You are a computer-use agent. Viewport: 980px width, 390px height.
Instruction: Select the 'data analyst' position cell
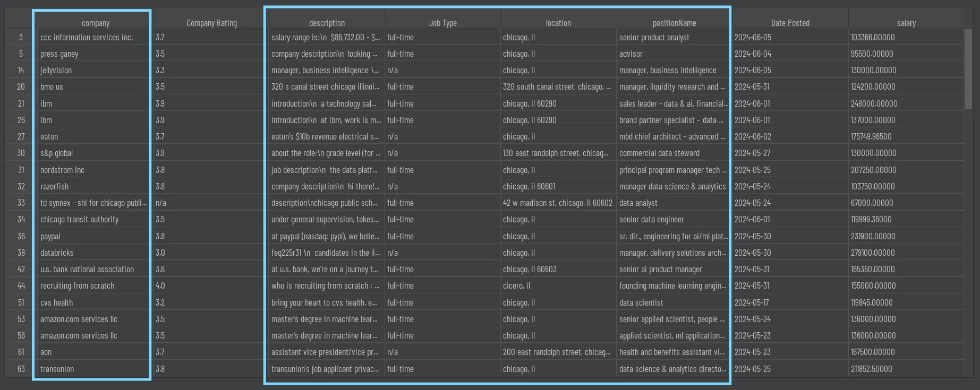point(674,203)
